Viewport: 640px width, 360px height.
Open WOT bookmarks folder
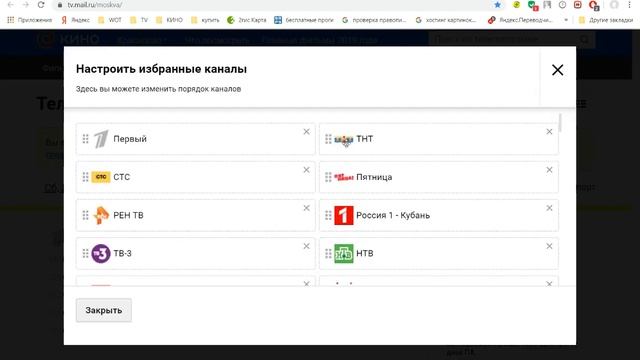coord(110,20)
